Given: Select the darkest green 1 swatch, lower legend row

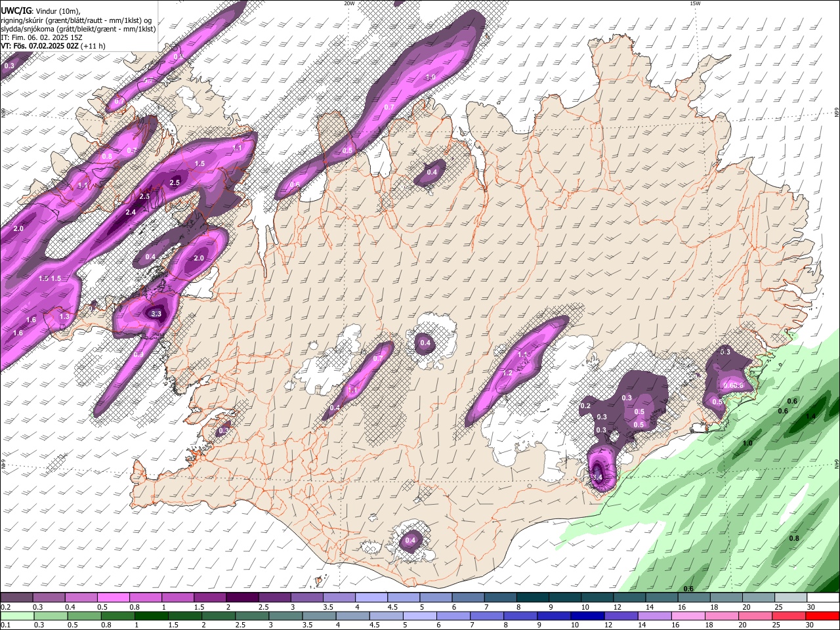Looking at the screenshot, I should (152, 616).
